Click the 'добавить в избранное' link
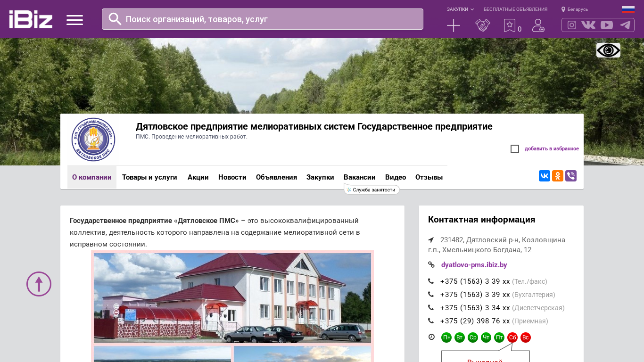This screenshot has width=644, height=362. pos(552,149)
